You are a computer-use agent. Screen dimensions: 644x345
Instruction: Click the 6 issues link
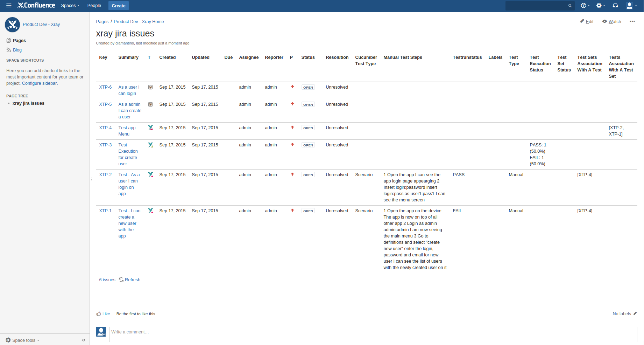pos(107,280)
